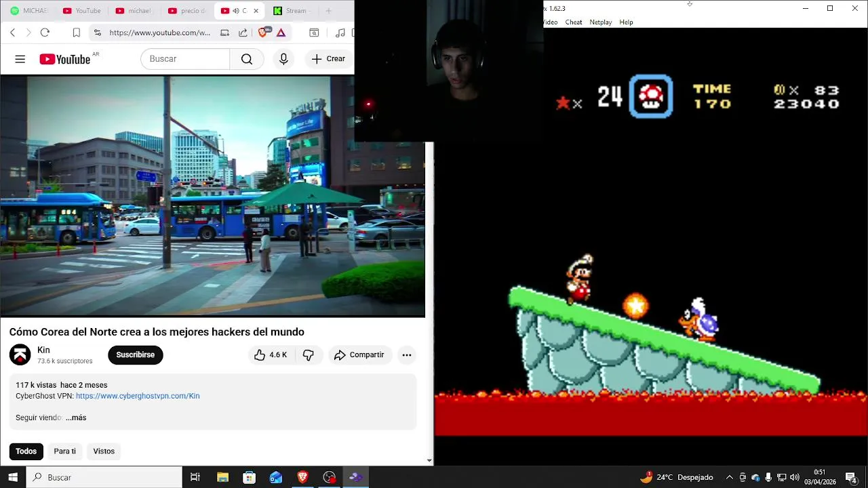Open the Kin channel avatar

[x=20, y=354]
